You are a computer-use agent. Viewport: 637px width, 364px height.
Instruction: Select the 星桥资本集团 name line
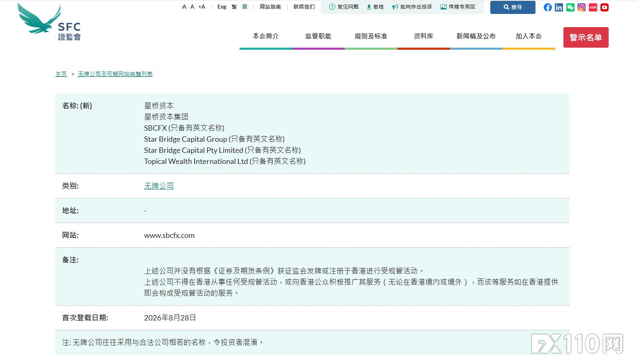pyautogui.click(x=166, y=117)
